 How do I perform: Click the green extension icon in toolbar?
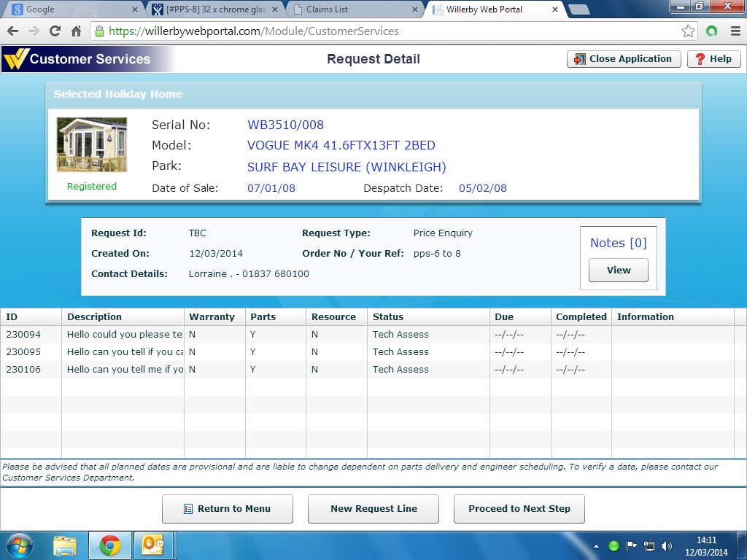pyautogui.click(x=712, y=31)
